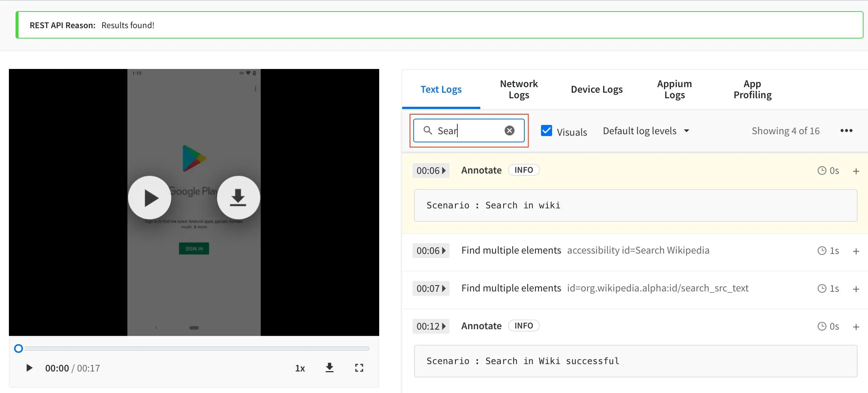868x393 pixels.
Task: Clear the log search field text
Action: tap(510, 131)
